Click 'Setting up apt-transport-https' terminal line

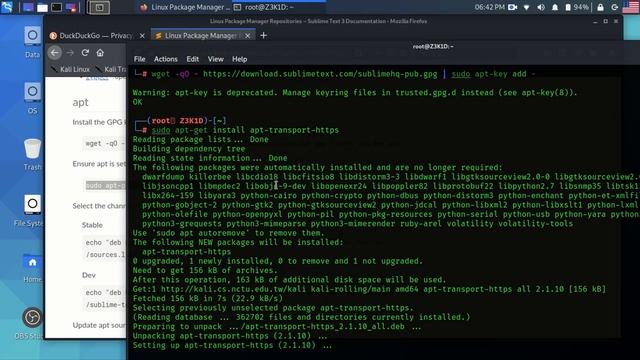232,345
